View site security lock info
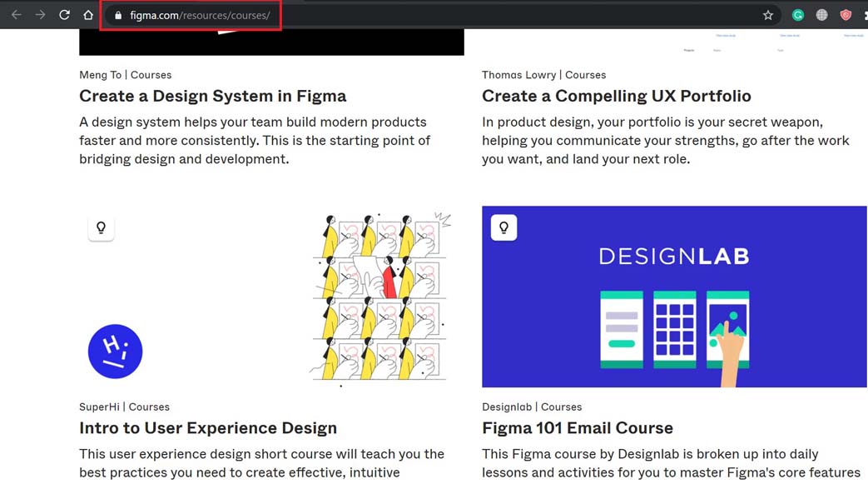The width and height of the screenshot is (868, 484). [x=118, y=16]
